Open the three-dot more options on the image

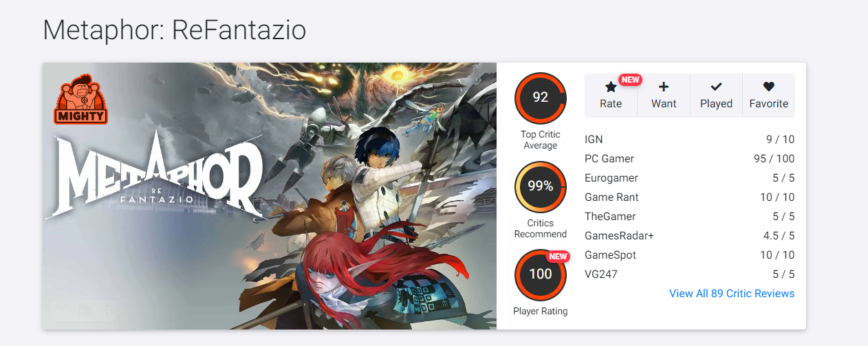click(x=107, y=311)
